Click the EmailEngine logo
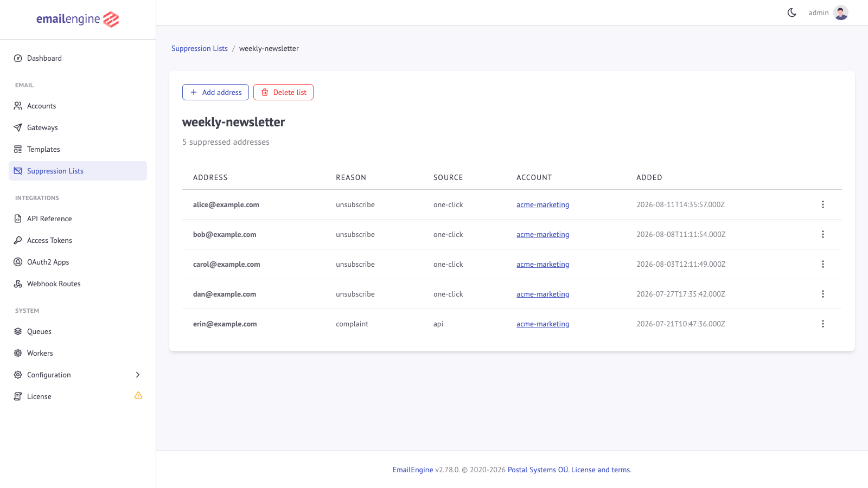The height and width of the screenshot is (488, 868). click(x=78, y=20)
